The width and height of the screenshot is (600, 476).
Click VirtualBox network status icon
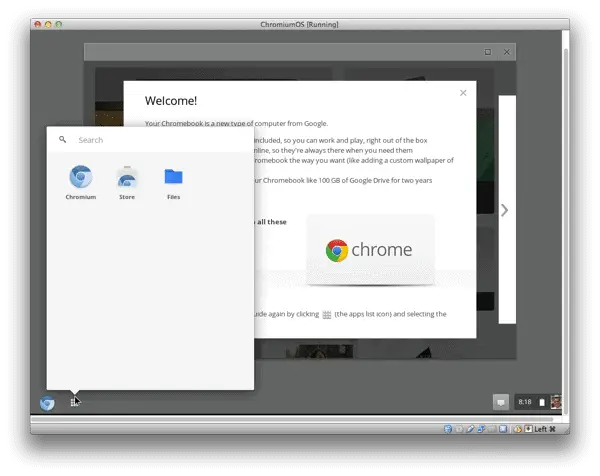tap(481, 429)
